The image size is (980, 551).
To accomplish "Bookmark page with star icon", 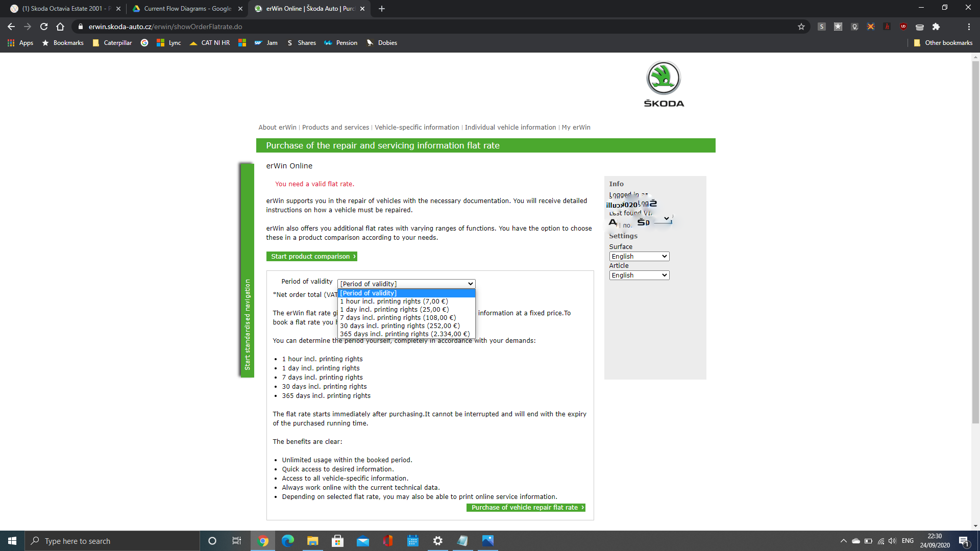I will (x=801, y=27).
